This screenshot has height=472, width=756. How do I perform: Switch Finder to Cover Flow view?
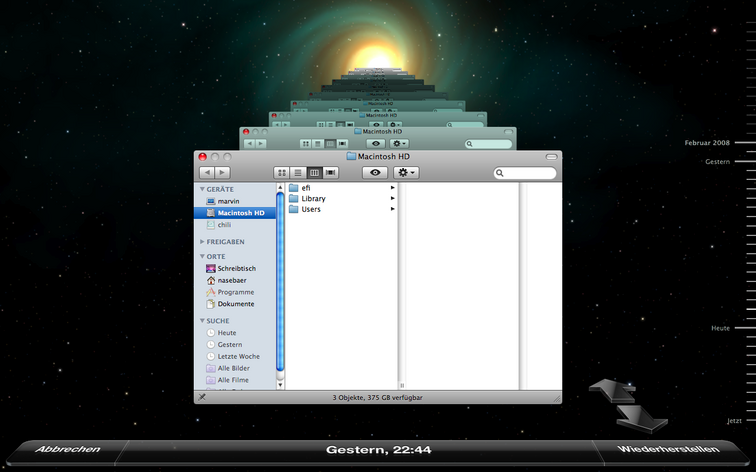(330, 173)
